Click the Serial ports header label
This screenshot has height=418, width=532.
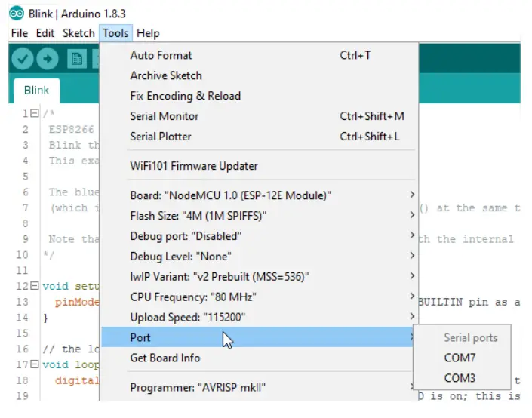(x=471, y=337)
